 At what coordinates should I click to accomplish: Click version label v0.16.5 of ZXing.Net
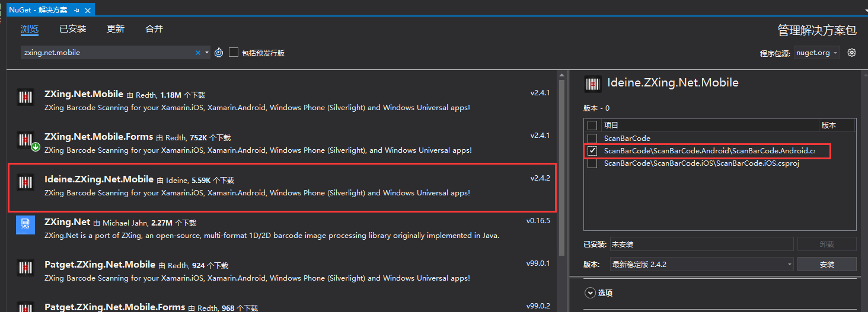tap(538, 221)
